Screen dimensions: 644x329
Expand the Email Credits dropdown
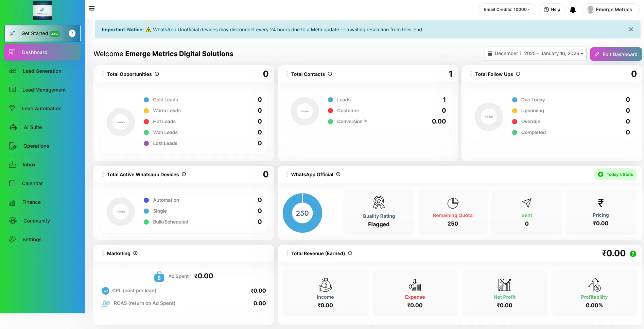pyautogui.click(x=507, y=10)
